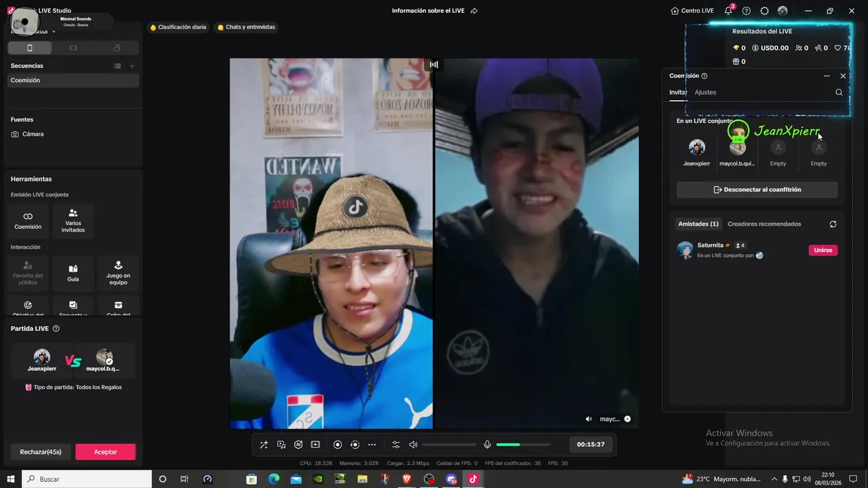
Task: Open the notifications bell
Action: (x=728, y=11)
